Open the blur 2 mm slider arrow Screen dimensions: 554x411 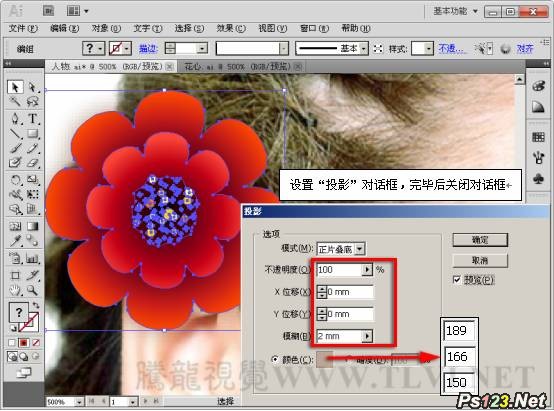coord(367,336)
